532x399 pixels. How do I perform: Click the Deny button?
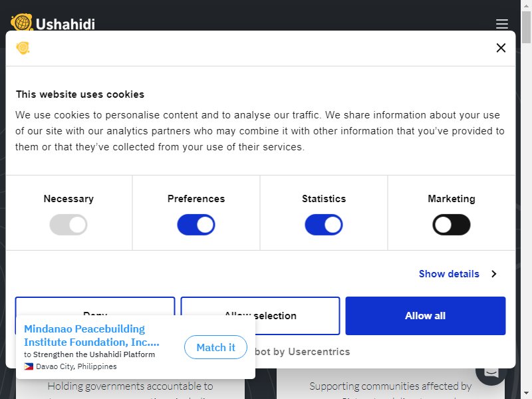click(x=95, y=307)
